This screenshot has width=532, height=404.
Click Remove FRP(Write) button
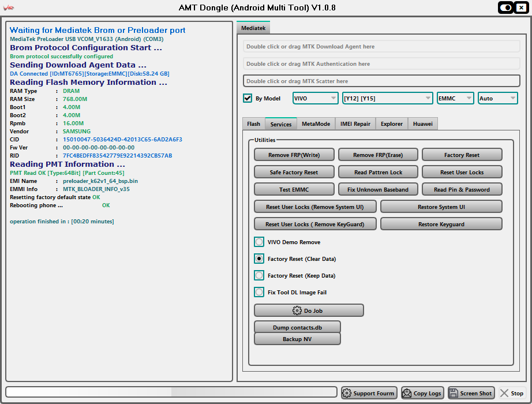pos(294,155)
